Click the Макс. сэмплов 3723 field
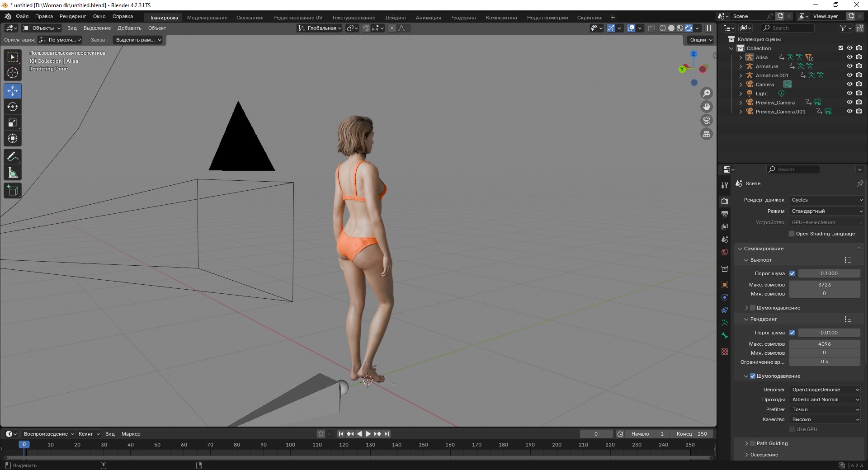Viewport: 868px width, 470px height. (x=825, y=285)
